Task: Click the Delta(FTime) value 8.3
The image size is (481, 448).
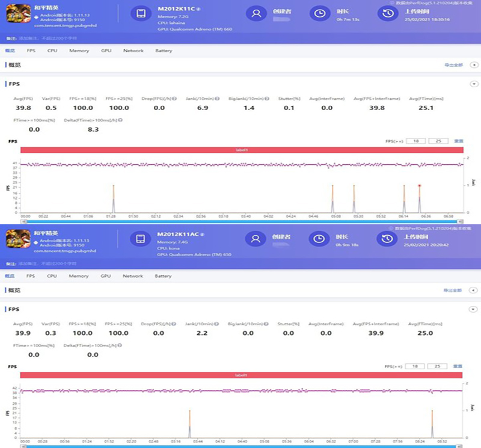Action: tap(93, 129)
